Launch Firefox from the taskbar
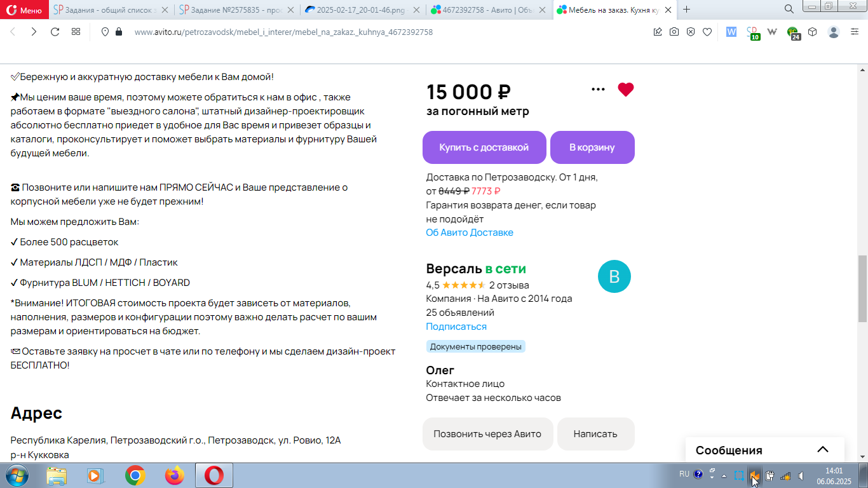Screen dimensions: 868x488 pyautogui.click(x=174, y=475)
